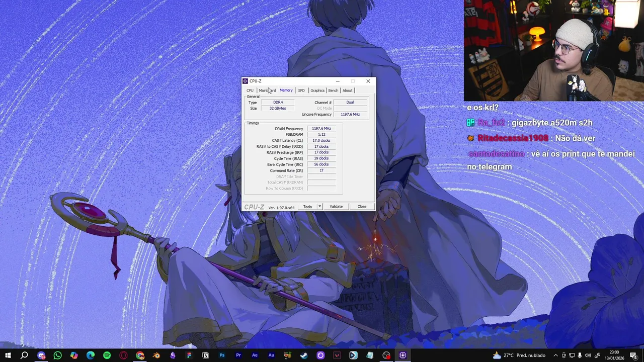Minimize the CPU-Z window
Screen dimensions: 644x362
click(338, 81)
